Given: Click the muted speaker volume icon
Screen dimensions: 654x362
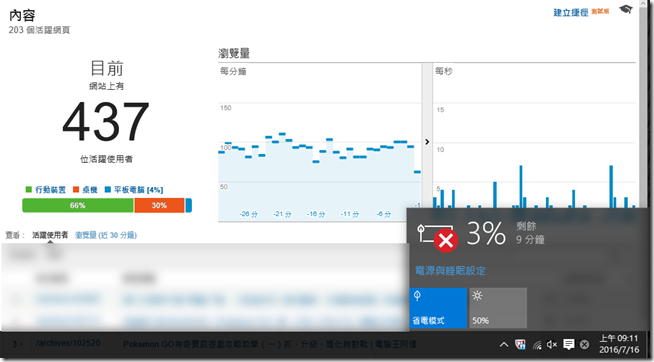Looking at the screenshot, I should tap(552, 344).
